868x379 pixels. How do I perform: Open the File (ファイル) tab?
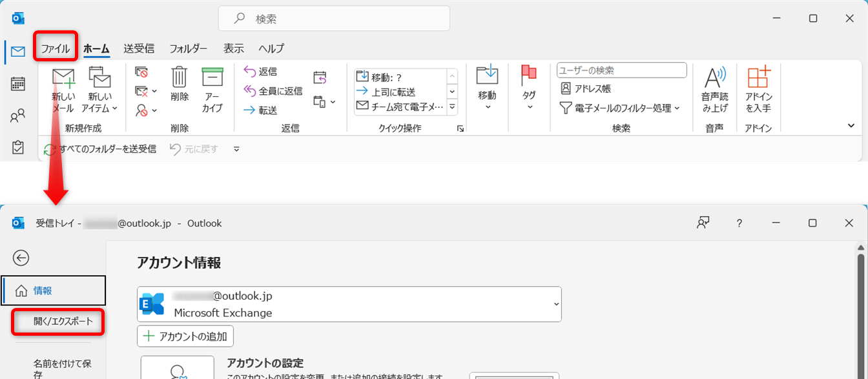click(55, 48)
